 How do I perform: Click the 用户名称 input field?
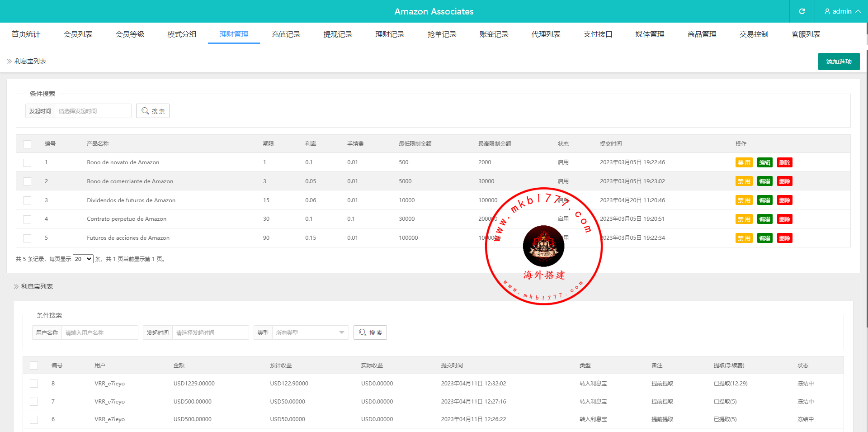tap(99, 332)
